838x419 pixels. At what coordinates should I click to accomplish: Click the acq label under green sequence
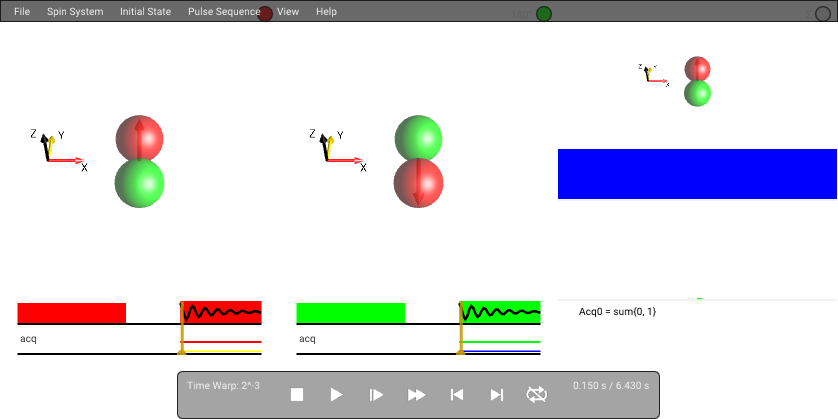307,339
